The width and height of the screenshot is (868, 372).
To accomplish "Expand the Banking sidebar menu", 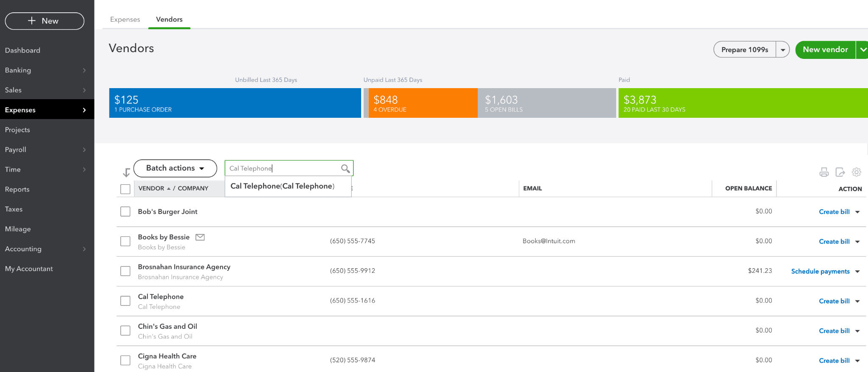I will pos(47,70).
